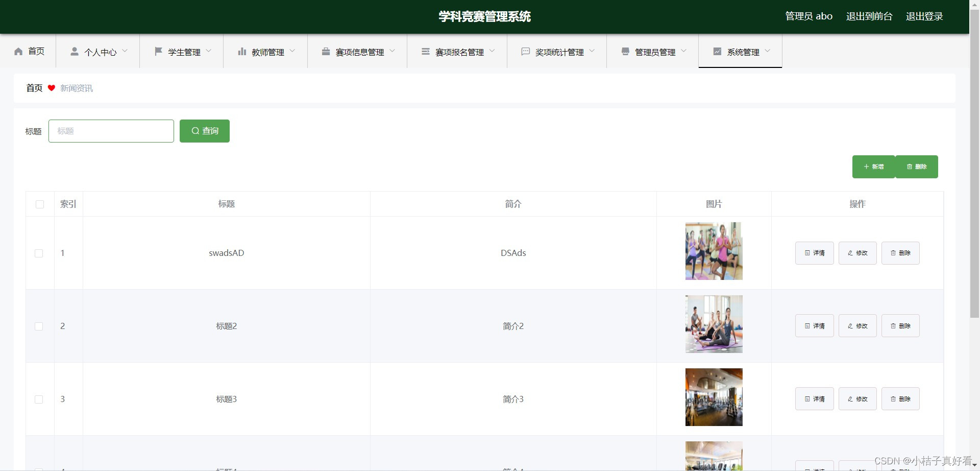Click the 新增 button label

point(878,167)
